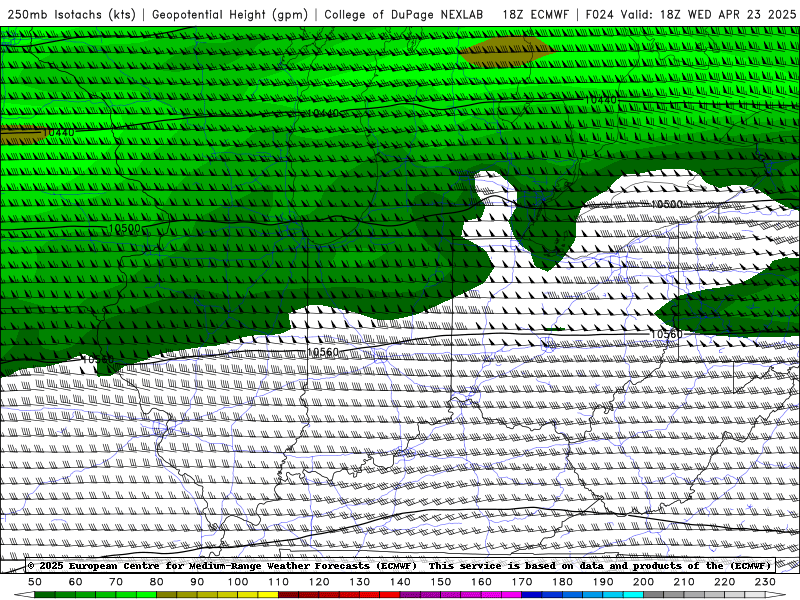Click the '50' value on the color scale
Image resolution: width=800 pixels, height=600 pixels.
[x=35, y=582]
